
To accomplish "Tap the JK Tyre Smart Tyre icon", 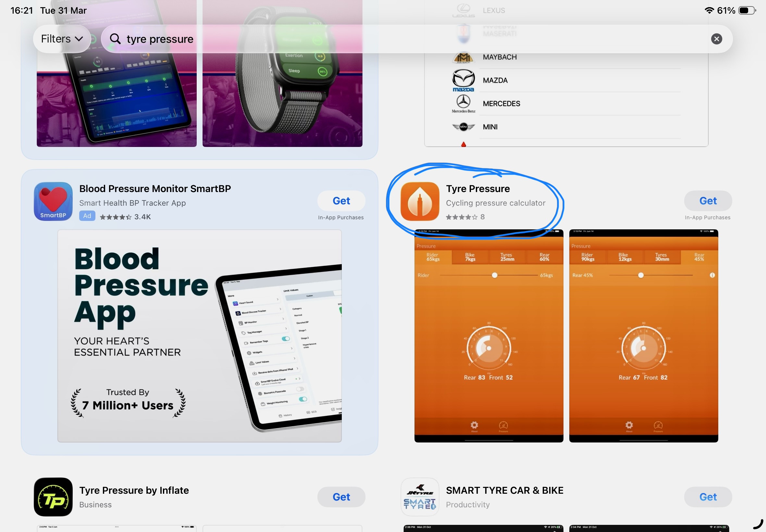I will point(420,497).
